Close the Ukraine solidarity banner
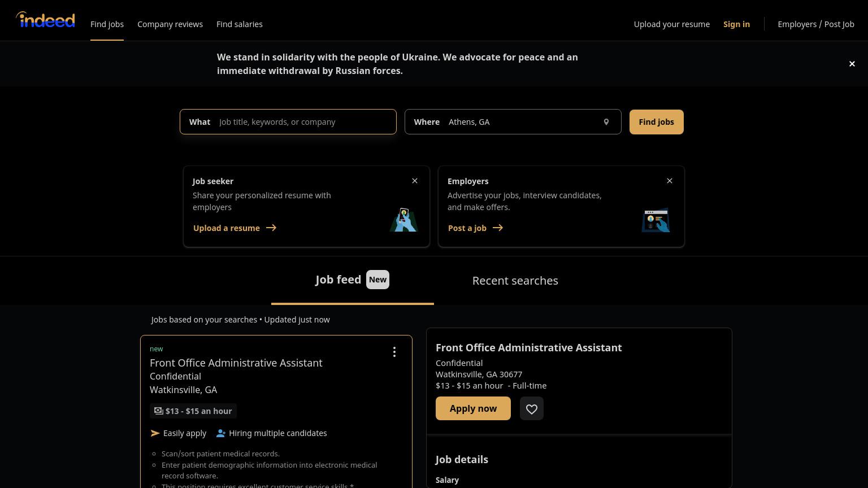This screenshot has width=868, height=488. [x=852, y=64]
